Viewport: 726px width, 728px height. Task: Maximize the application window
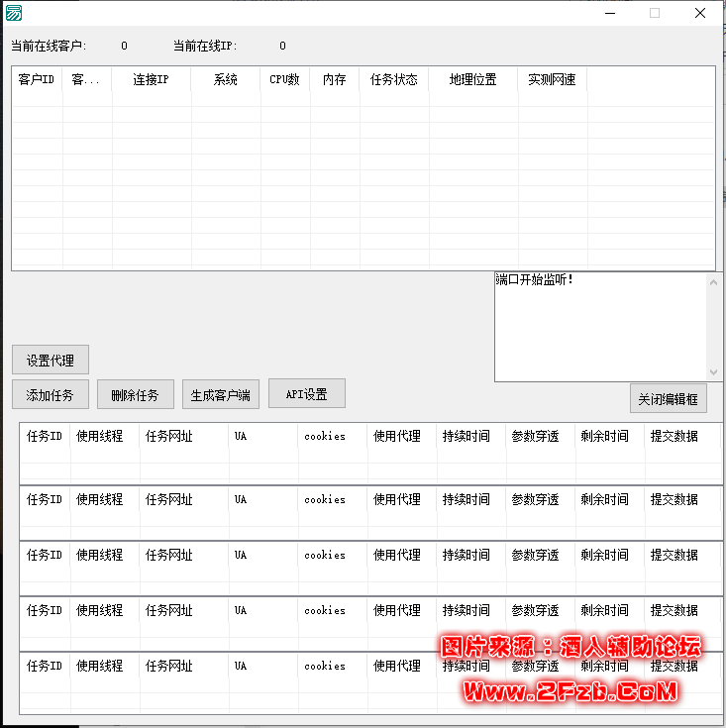(x=655, y=13)
